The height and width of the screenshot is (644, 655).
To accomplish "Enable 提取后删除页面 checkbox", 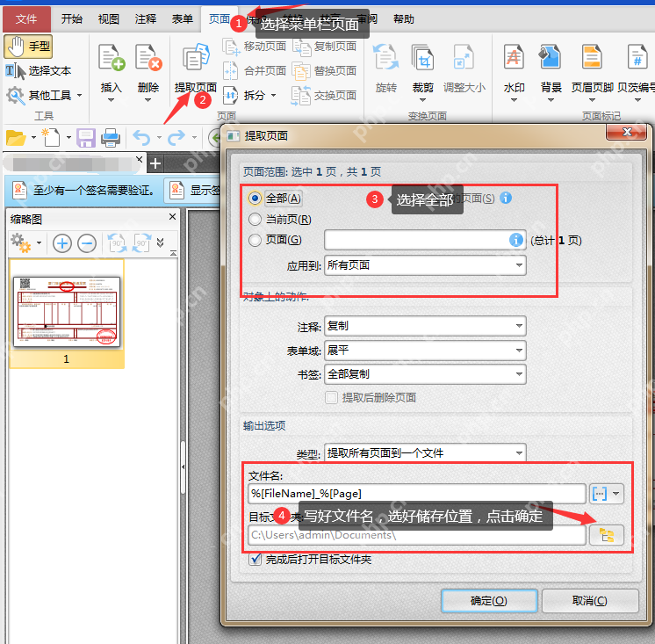I will (331, 397).
